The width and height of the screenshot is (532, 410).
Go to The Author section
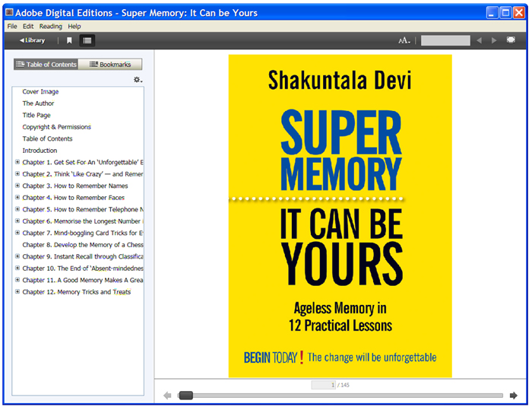pyautogui.click(x=38, y=103)
